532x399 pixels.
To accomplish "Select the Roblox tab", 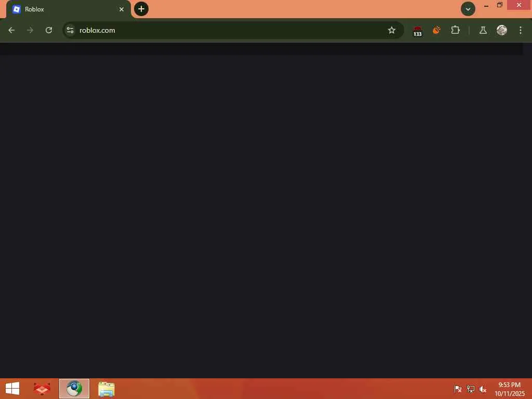I will [68, 9].
